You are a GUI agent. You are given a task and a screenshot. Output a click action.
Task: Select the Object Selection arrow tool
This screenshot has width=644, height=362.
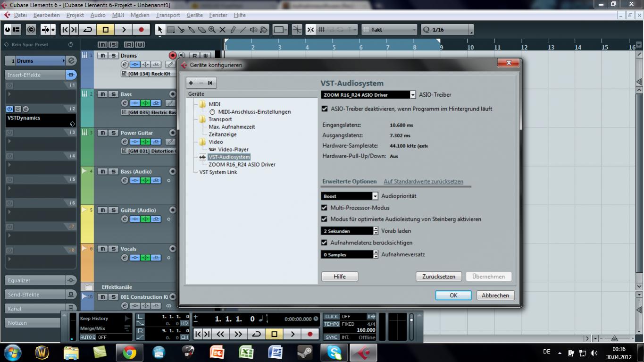pos(160,30)
